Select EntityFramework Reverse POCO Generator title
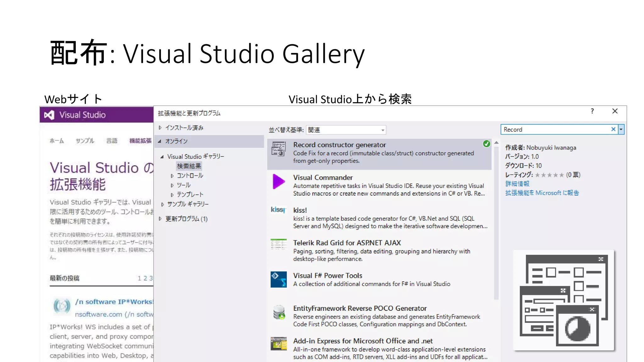This screenshot has height=362, width=644. pos(360,308)
